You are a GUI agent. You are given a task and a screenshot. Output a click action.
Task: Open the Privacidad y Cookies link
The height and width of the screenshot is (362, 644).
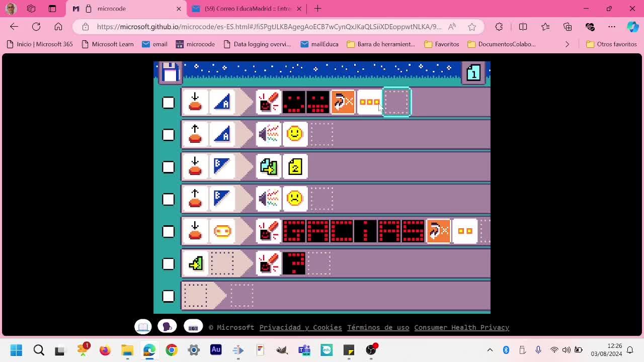tap(300, 327)
